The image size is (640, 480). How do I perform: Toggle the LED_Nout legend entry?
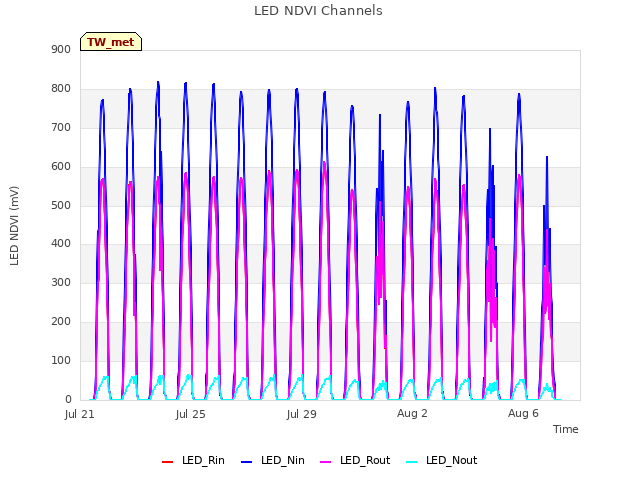tap(442, 460)
